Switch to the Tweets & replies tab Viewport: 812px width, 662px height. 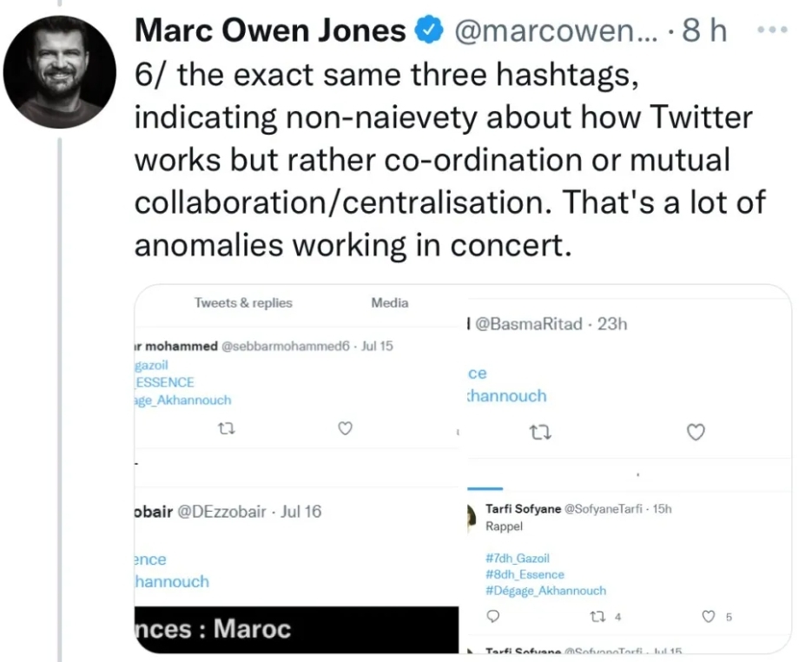[x=243, y=303]
